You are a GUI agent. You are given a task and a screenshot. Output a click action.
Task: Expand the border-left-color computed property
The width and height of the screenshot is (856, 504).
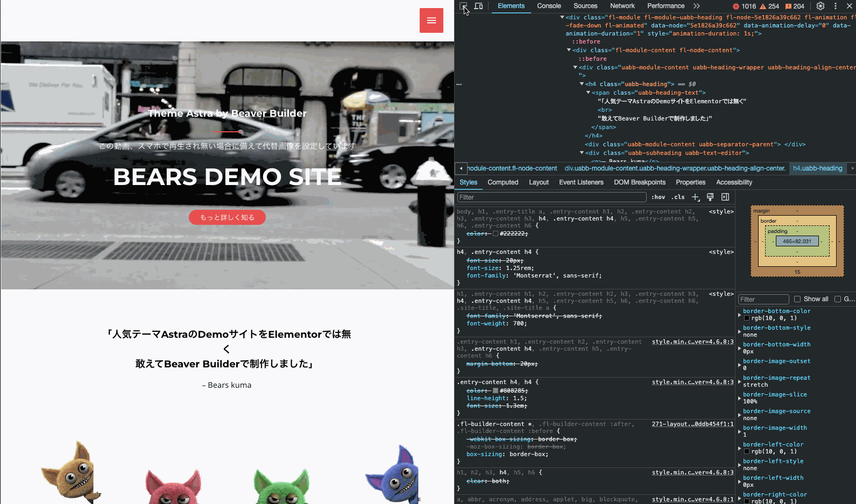coord(739,448)
